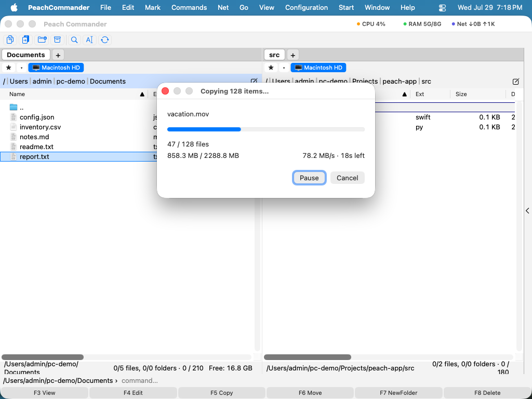The width and height of the screenshot is (532, 399).
Task: Open Control Center in the menu bar
Action: 442,7
